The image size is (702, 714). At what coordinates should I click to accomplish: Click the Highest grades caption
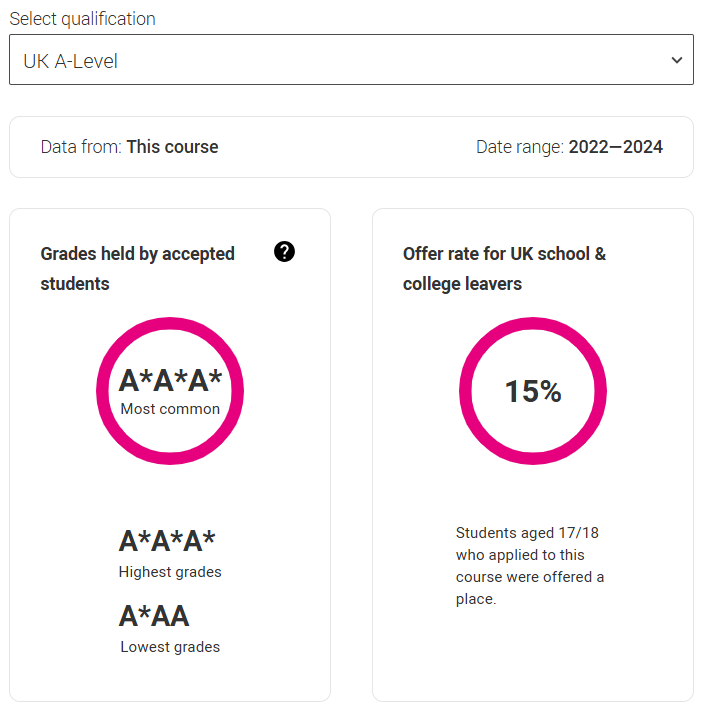pos(170,572)
